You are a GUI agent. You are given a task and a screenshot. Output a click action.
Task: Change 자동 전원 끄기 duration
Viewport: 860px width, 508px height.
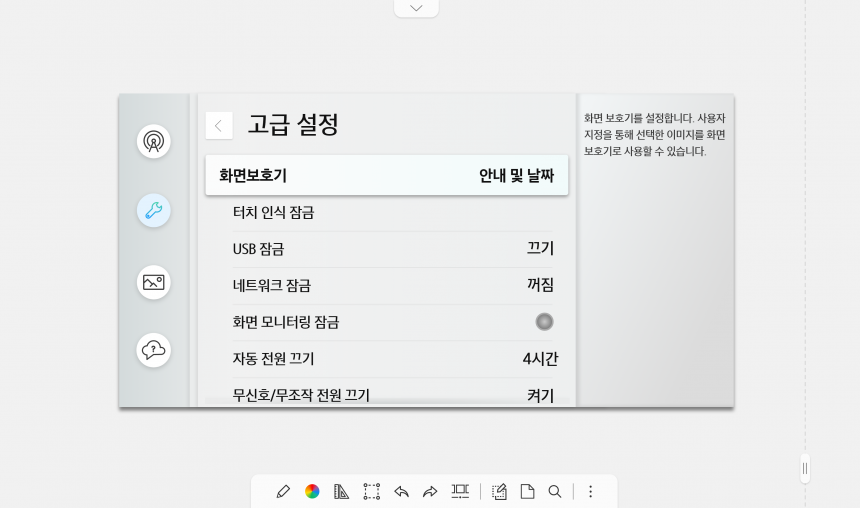click(393, 359)
